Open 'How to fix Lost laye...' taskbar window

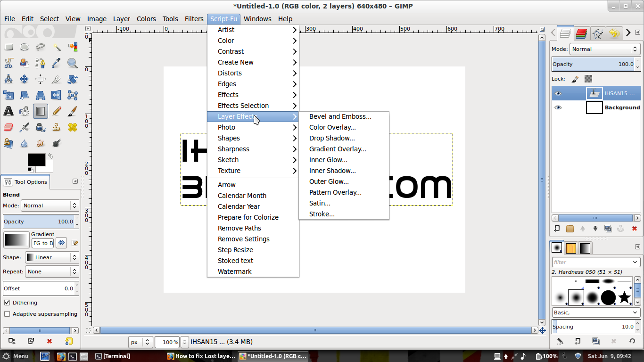pyautogui.click(x=201, y=356)
